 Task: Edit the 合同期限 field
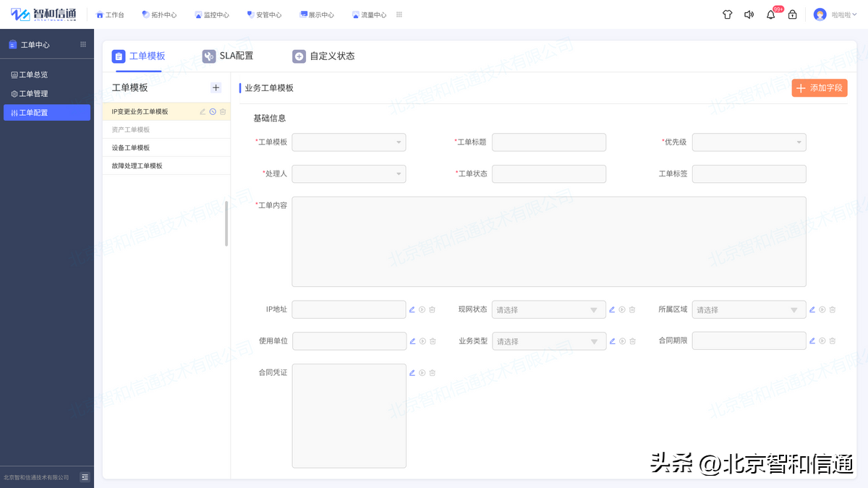812,341
